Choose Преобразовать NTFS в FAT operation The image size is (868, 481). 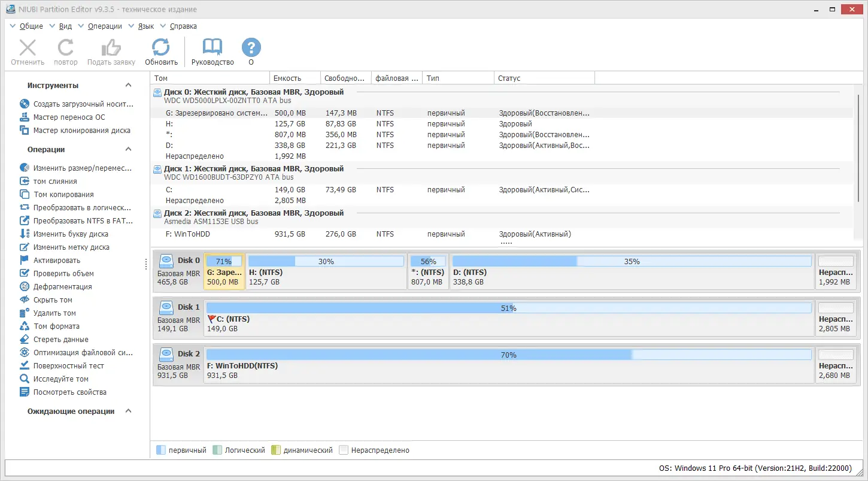[77, 221]
